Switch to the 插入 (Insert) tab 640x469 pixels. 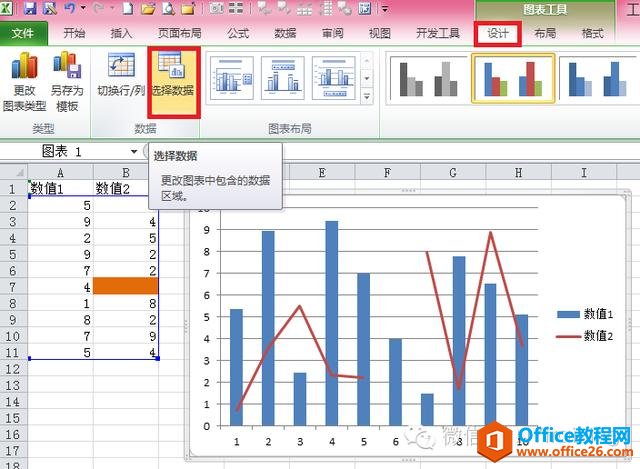[x=121, y=33]
